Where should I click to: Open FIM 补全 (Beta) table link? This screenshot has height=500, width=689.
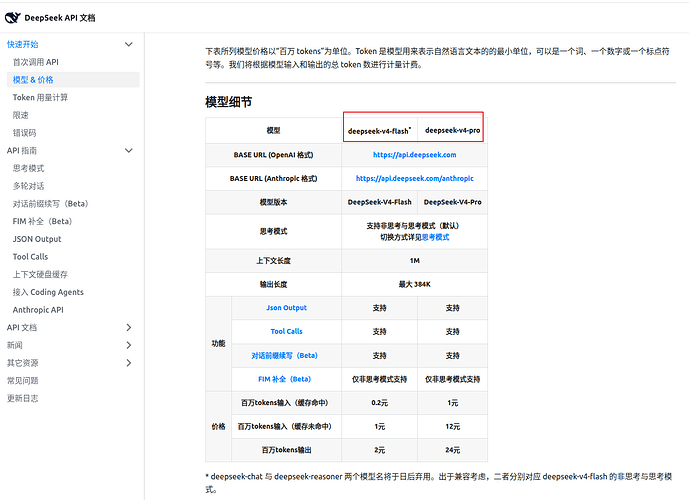[x=284, y=379]
